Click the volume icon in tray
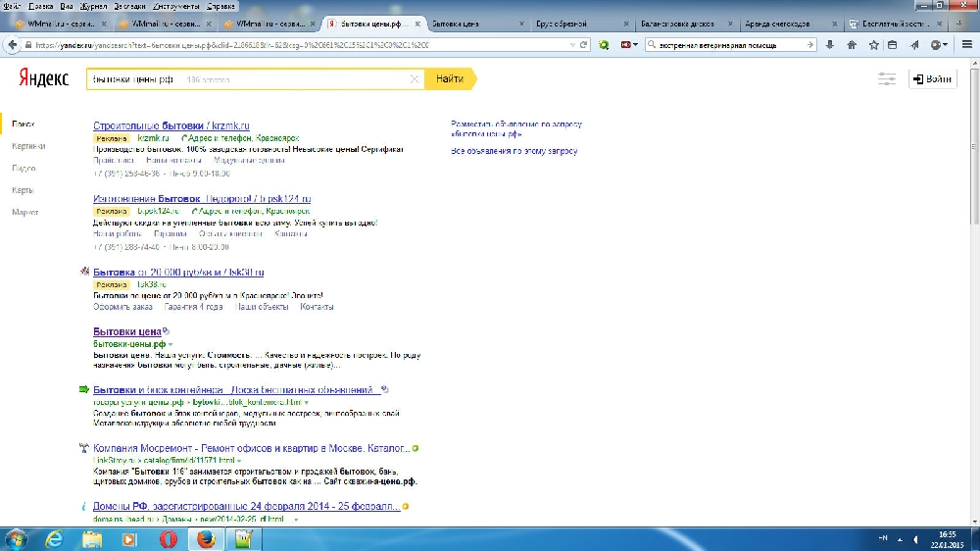Image resolution: width=980 pixels, height=551 pixels. 915,539
